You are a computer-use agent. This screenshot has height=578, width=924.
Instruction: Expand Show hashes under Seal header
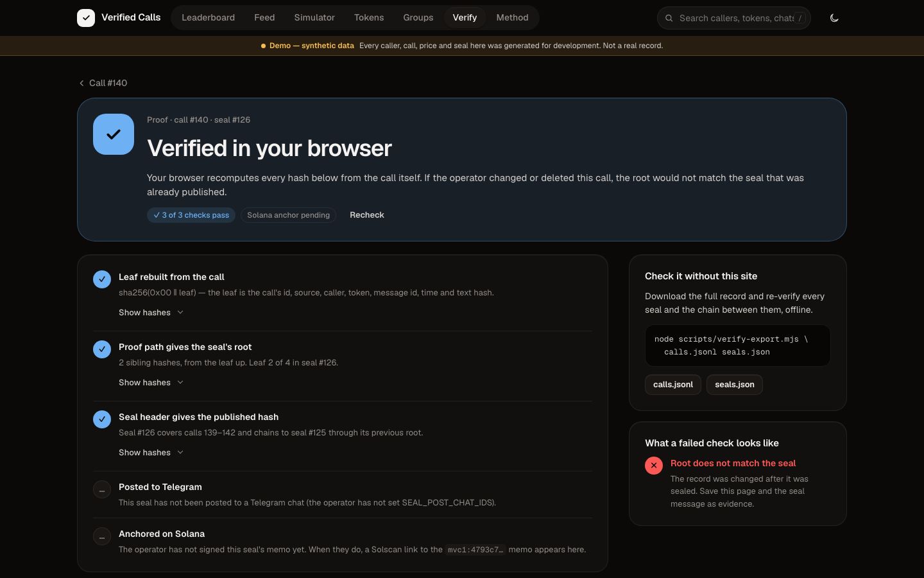tap(151, 452)
